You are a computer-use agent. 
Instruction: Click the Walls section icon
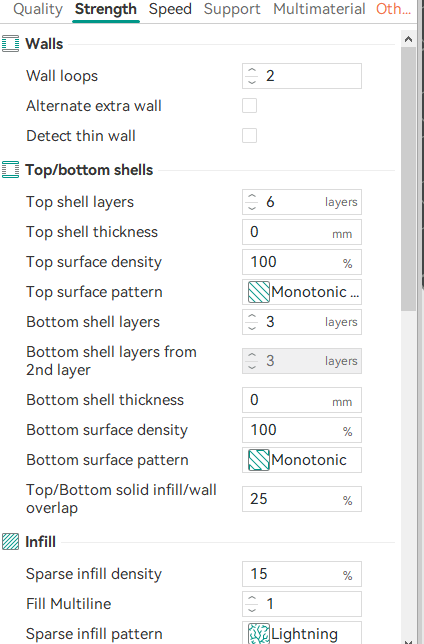coord(10,44)
